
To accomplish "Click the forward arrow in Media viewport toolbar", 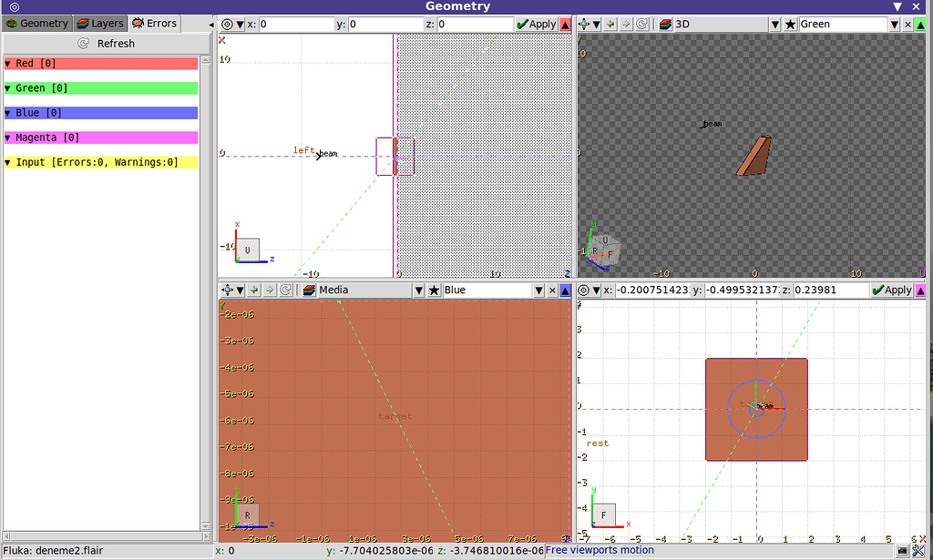I will click(x=270, y=290).
